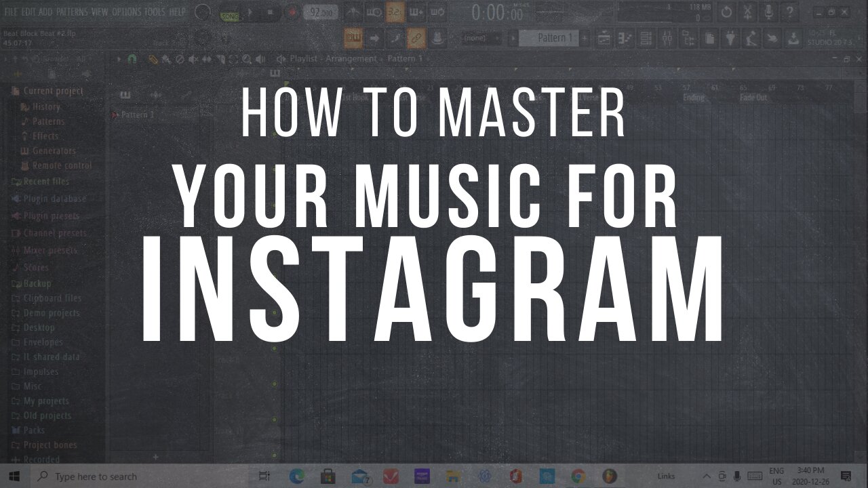
Task: Click the Stop transport button
Action: point(271,12)
